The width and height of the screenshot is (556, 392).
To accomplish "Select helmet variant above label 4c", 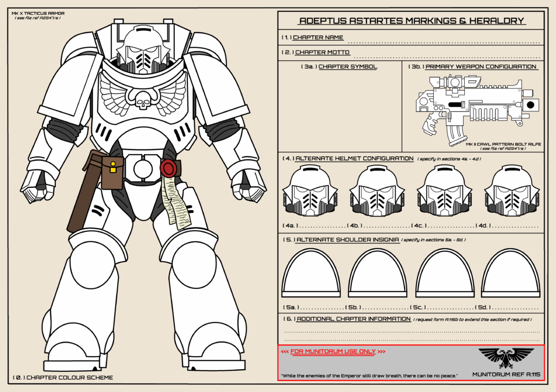I will click(444, 191).
